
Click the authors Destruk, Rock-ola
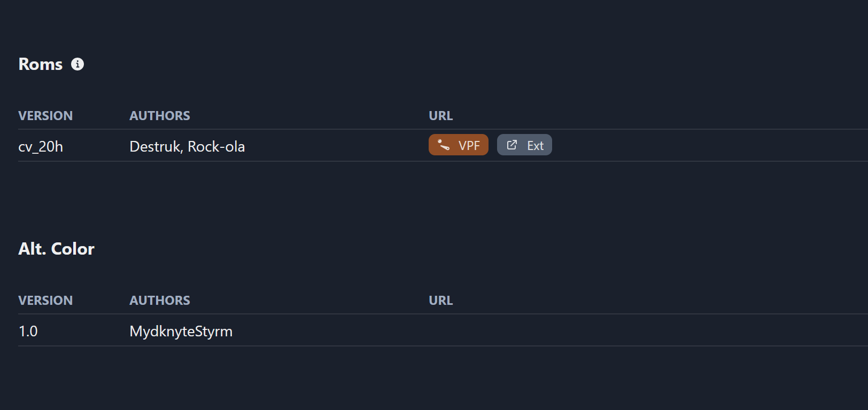click(187, 146)
